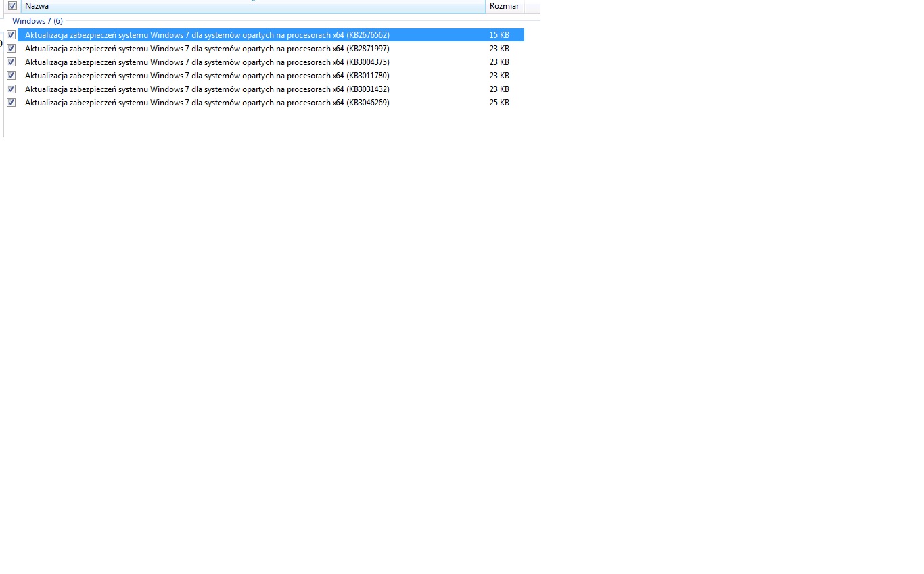Uncheck the KB3031432 update checkbox

[x=11, y=89]
